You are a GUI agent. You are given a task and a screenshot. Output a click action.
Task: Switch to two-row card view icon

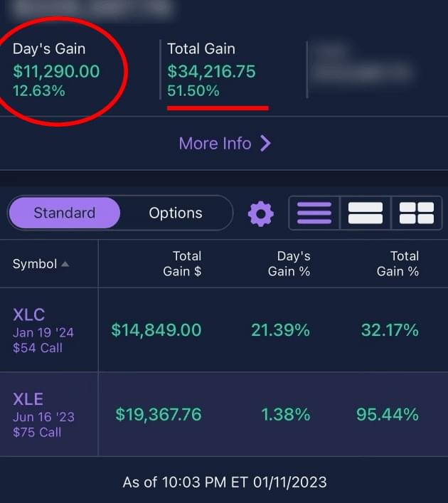365,213
